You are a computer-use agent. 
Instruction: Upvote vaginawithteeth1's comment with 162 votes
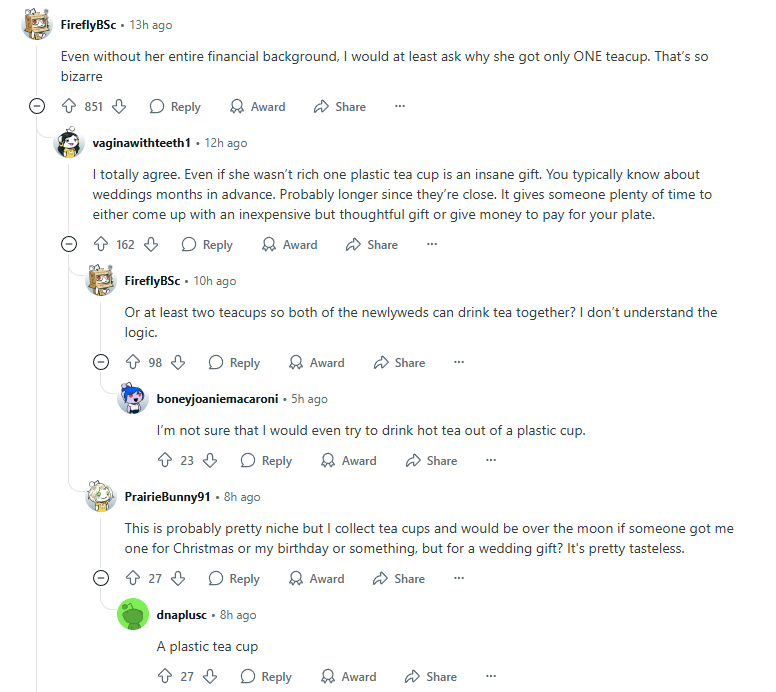pyautogui.click(x=101, y=244)
